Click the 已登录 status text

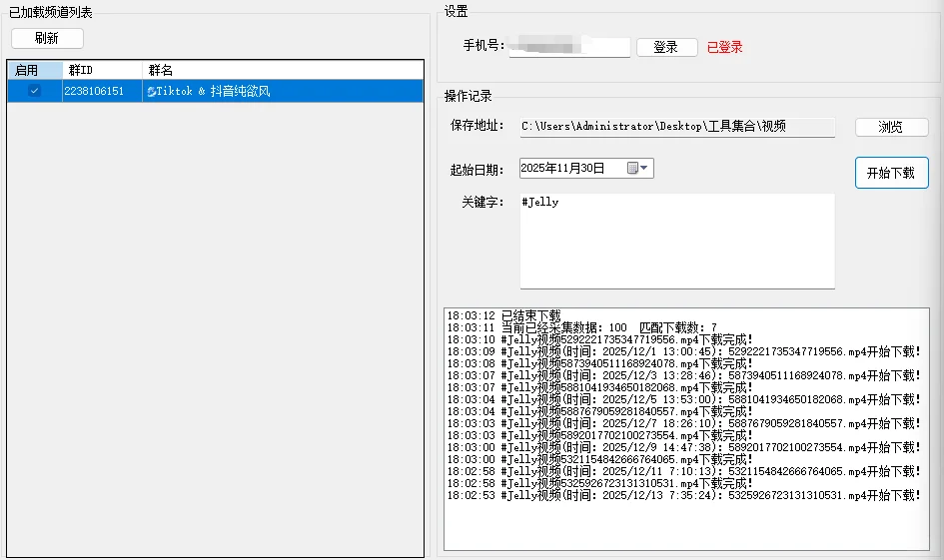725,47
